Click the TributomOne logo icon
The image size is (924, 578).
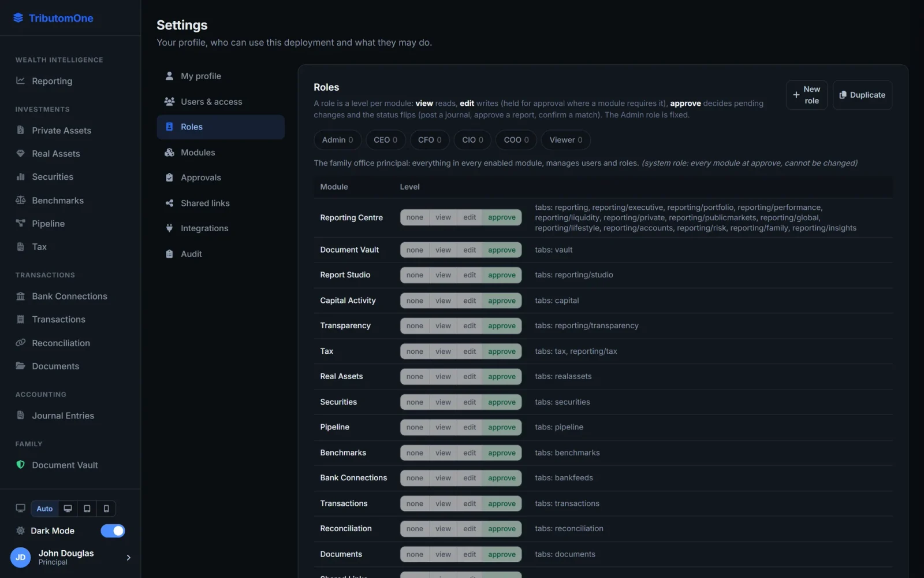18,18
